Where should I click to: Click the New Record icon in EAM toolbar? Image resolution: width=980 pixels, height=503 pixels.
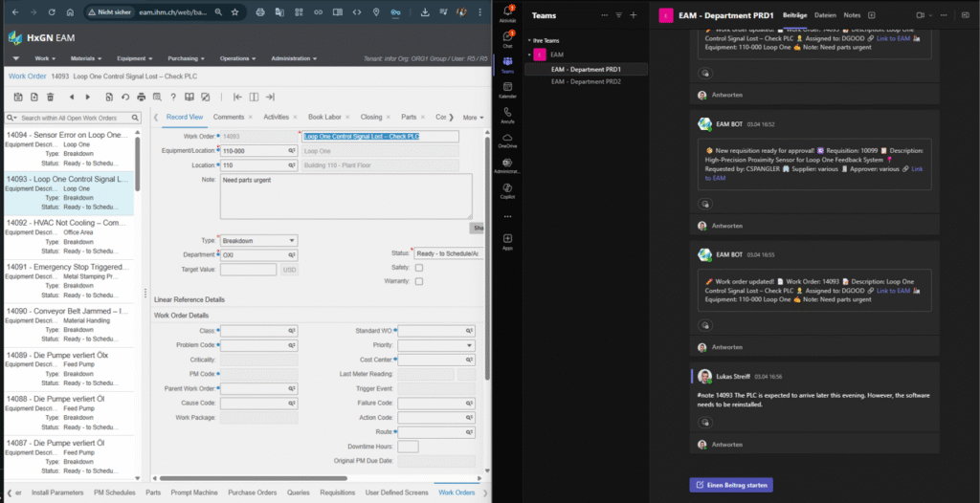click(x=33, y=97)
